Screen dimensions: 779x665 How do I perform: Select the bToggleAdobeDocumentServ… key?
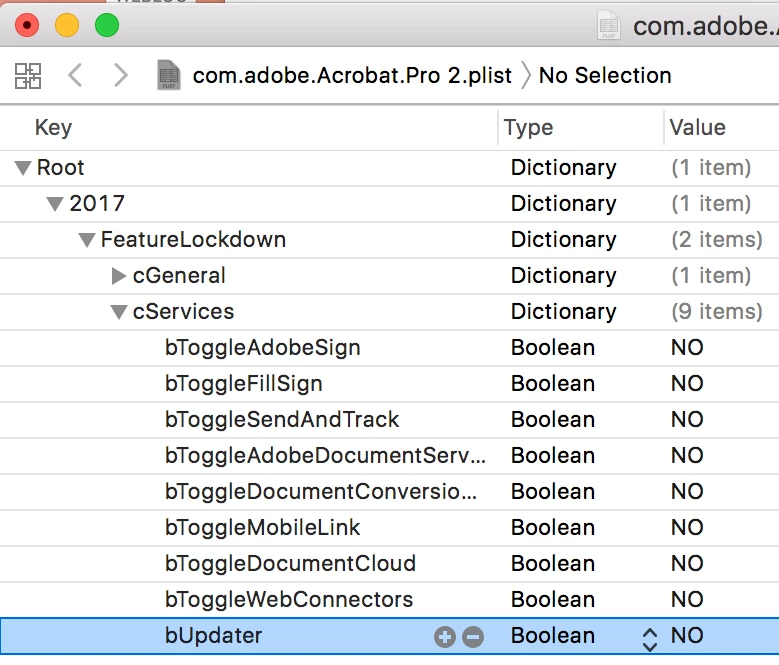click(325, 456)
